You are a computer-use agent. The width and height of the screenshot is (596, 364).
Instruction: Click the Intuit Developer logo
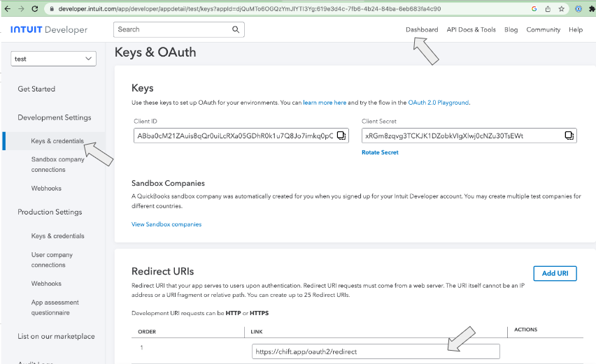(49, 29)
